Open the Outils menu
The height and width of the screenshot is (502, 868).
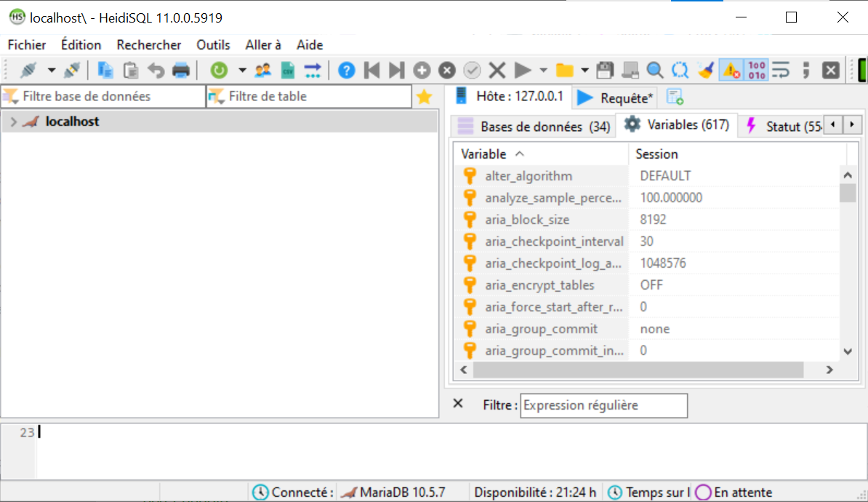click(213, 45)
